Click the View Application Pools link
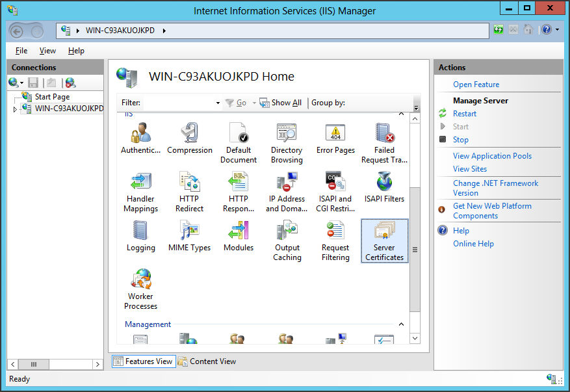Screen dimensions: 570x392 tap(492, 155)
